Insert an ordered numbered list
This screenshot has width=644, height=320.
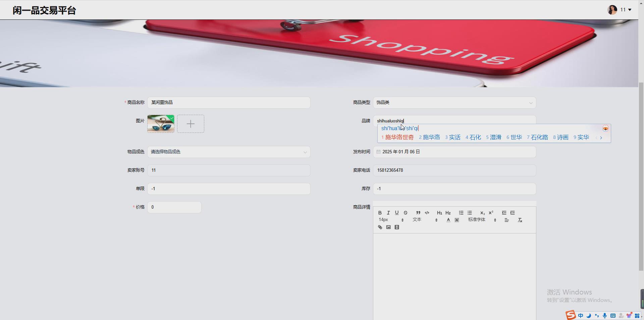click(x=461, y=213)
